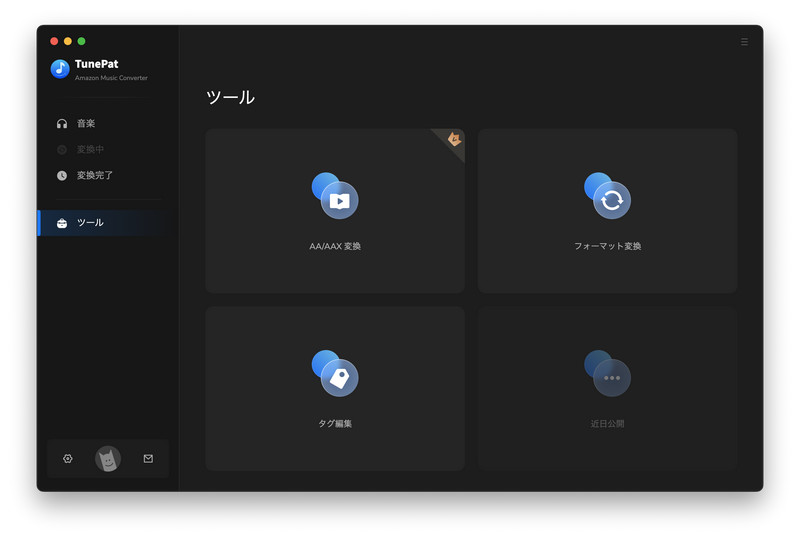Launch フォーマット変換 by its label
Image resolution: width=800 pixels, height=540 pixels.
pyautogui.click(x=608, y=246)
